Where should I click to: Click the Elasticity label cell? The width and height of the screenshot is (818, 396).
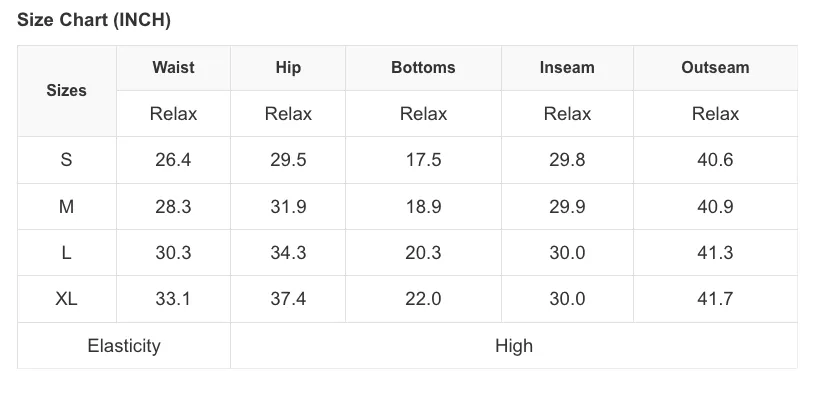(x=124, y=345)
